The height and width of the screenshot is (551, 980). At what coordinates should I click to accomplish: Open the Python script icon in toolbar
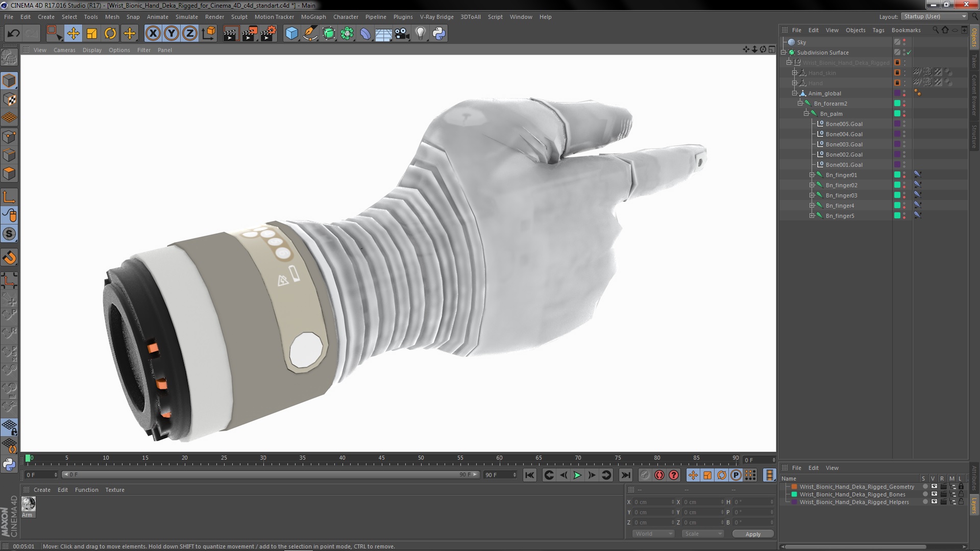click(x=439, y=34)
